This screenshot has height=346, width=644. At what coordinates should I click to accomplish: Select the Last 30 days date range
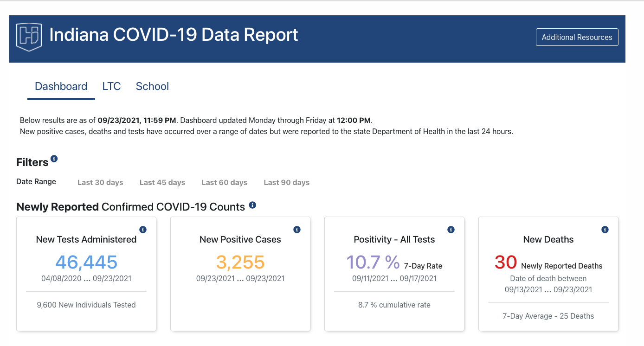coord(100,182)
